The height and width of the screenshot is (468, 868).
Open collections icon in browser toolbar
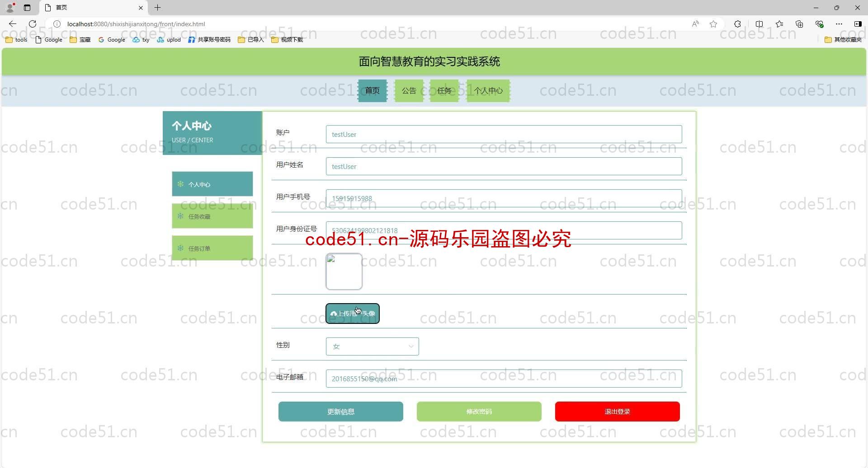coord(799,24)
